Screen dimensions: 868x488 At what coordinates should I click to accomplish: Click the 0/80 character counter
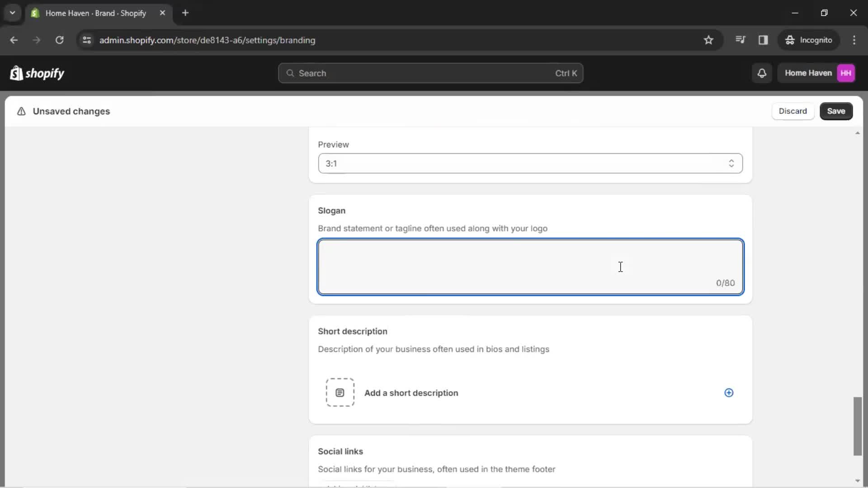click(x=725, y=283)
